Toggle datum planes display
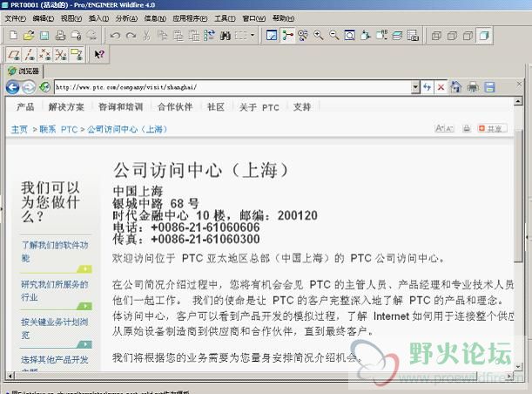The height and width of the screenshot is (394, 532). click(x=14, y=54)
